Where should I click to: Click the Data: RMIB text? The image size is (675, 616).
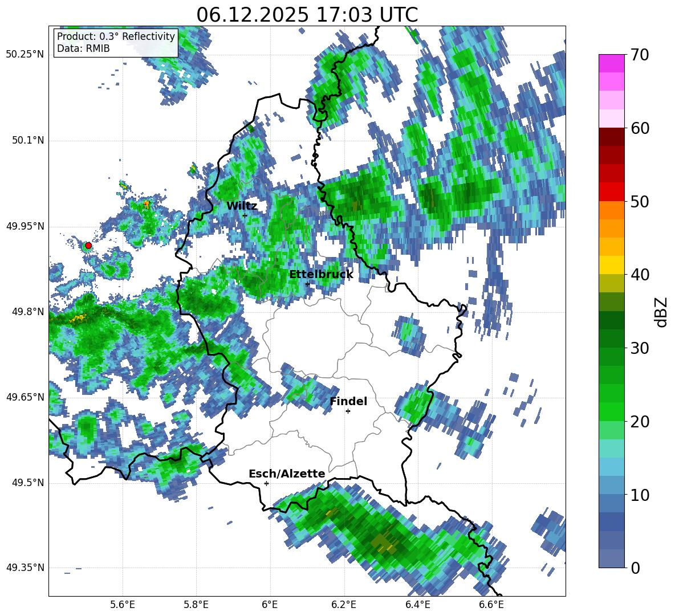click(83, 48)
